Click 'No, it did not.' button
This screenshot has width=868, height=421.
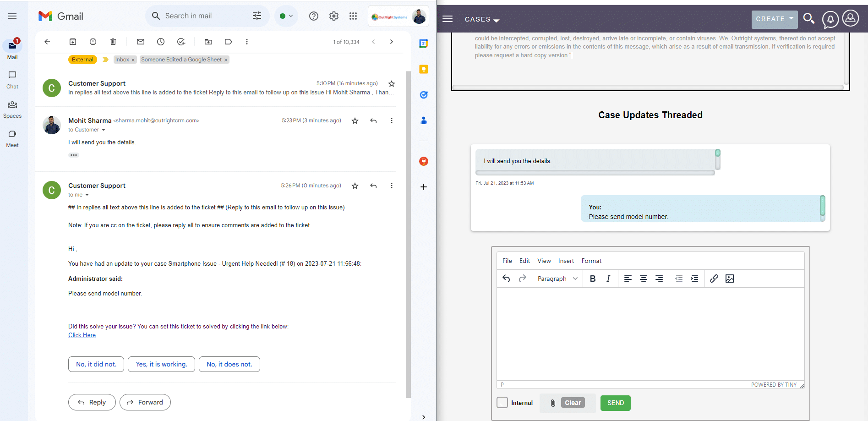click(96, 364)
